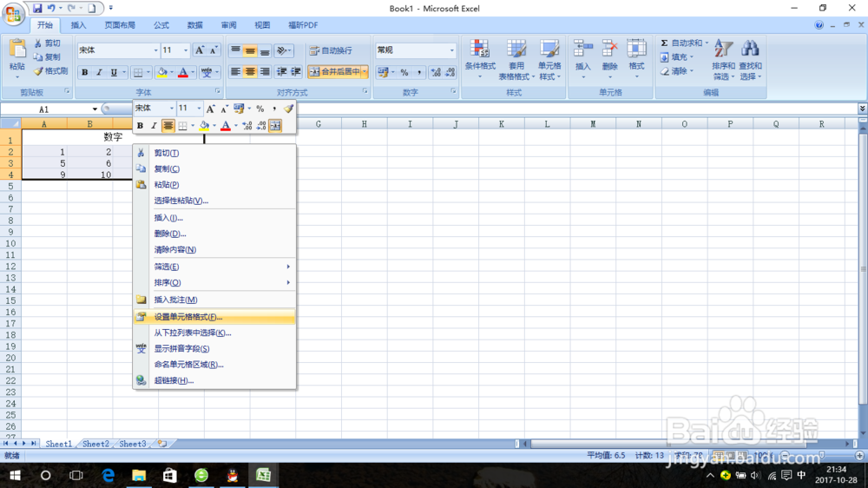Expand the Filter (筛选) submenu
This screenshot has height=488, width=868.
(288, 267)
